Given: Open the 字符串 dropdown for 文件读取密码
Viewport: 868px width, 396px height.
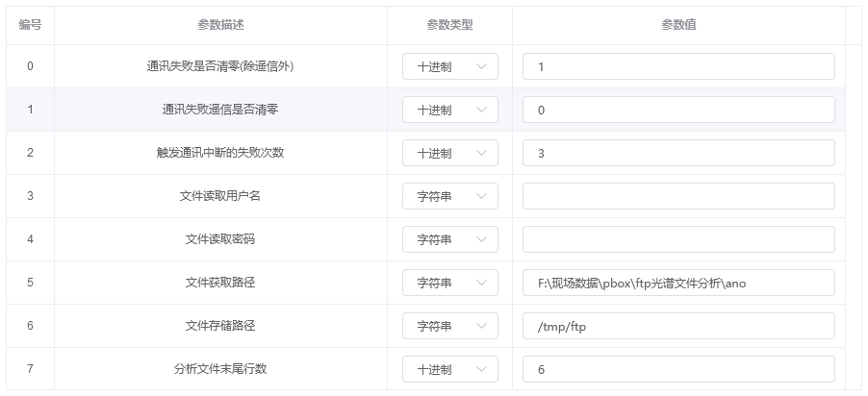Looking at the screenshot, I should (x=450, y=239).
